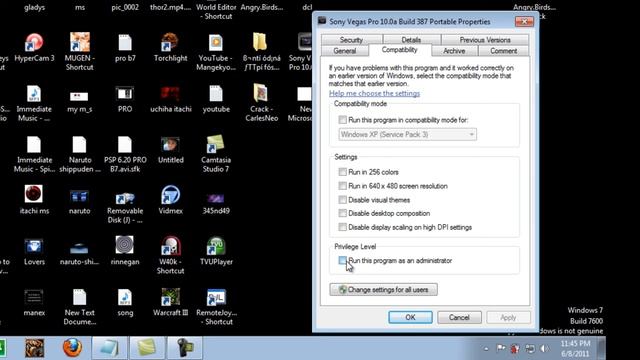Click the 11:45 PM taskbar clock
The image size is (640, 360).
(575, 348)
